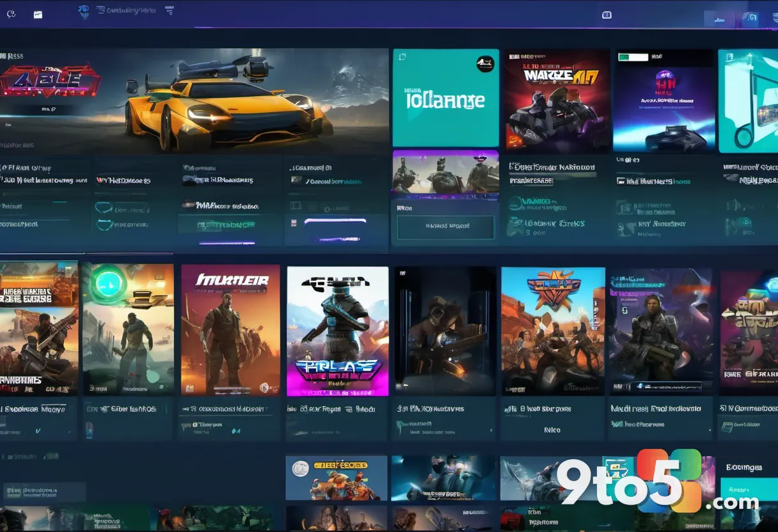Image resolution: width=778 pixels, height=532 pixels.
Task: Open the purple cover with the armored woman
Action: click(x=661, y=331)
